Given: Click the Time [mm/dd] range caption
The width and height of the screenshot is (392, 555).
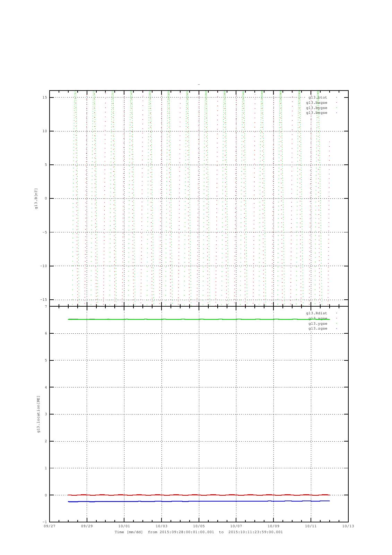Looking at the screenshot, I should 199,532.
